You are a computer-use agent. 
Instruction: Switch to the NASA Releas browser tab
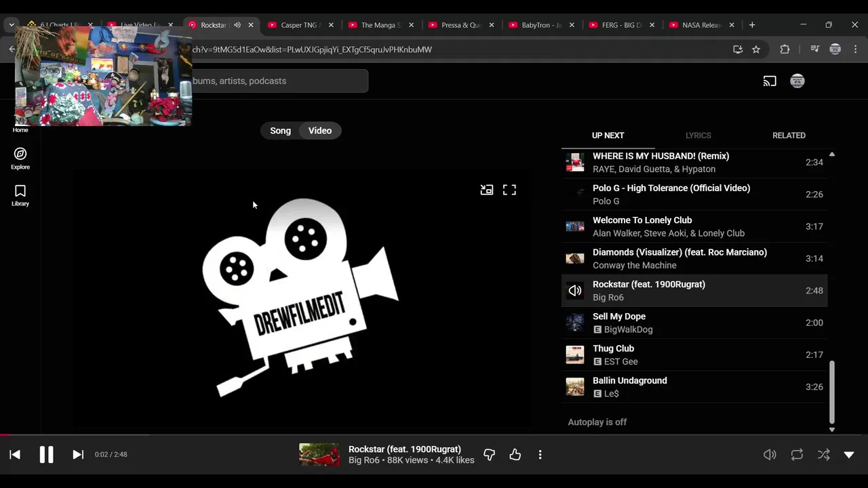click(701, 25)
